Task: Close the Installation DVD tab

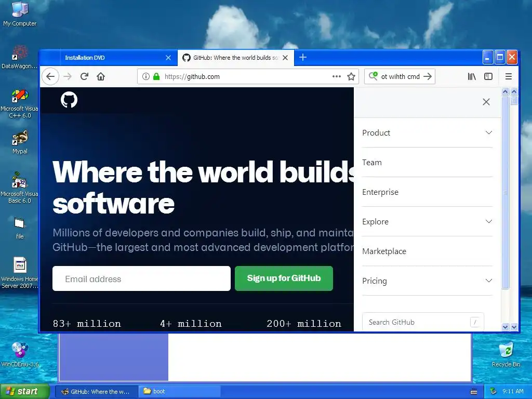Action: 168,58
